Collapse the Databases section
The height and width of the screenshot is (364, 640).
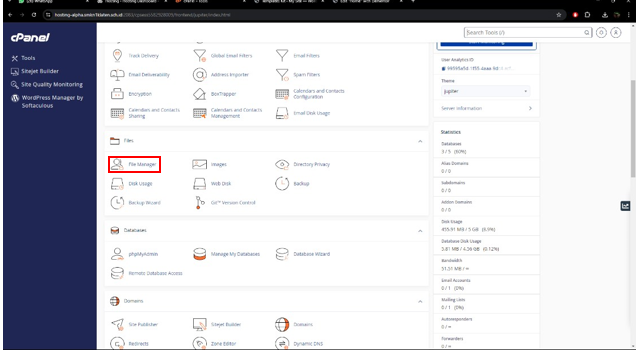pyautogui.click(x=420, y=231)
